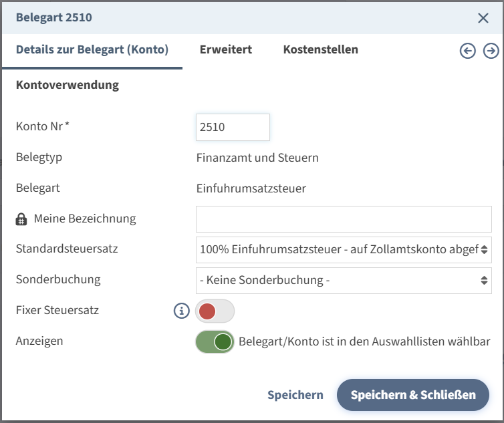Click the lock icon beside Meine Bezeichnung
Image resolution: width=504 pixels, height=423 pixels.
21,219
